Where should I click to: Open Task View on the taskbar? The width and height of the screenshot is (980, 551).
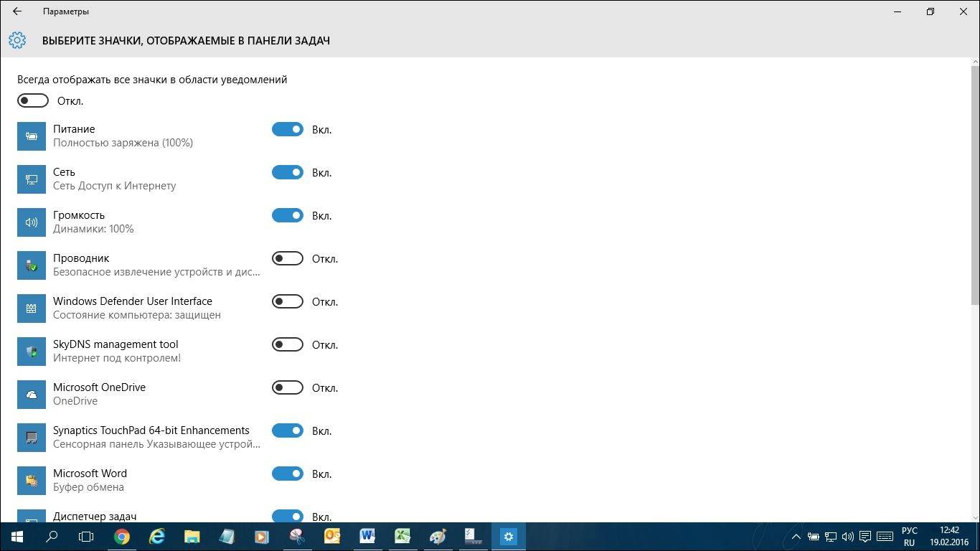pyautogui.click(x=86, y=536)
